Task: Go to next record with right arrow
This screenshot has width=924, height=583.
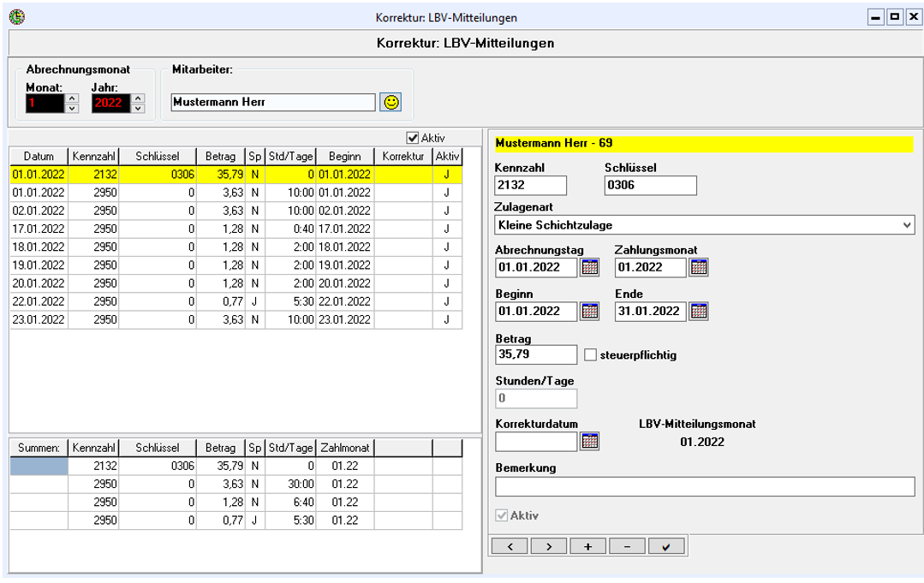Action: coord(549,546)
